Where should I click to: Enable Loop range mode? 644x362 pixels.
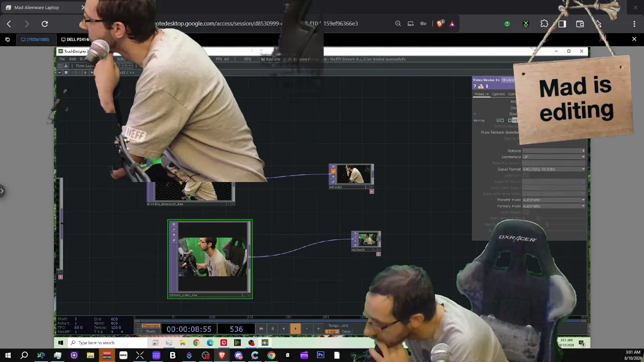[332, 332]
